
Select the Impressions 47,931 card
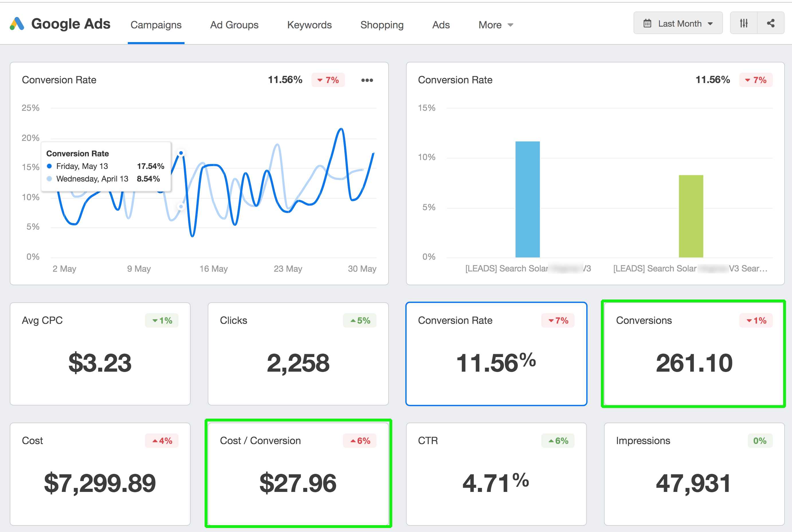[x=694, y=474]
